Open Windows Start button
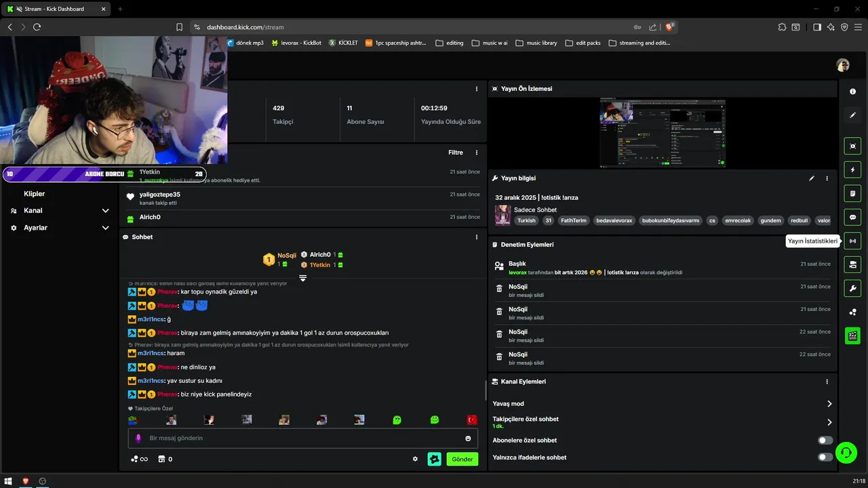Image resolution: width=868 pixels, height=488 pixels. pos(9,481)
